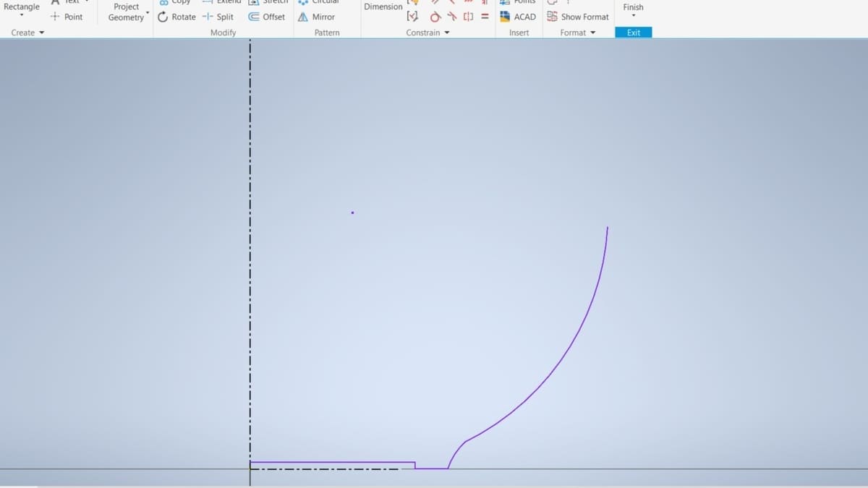The width and height of the screenshot is (868, 488).
Task: Open Show Format options
Action: point(578,17)
